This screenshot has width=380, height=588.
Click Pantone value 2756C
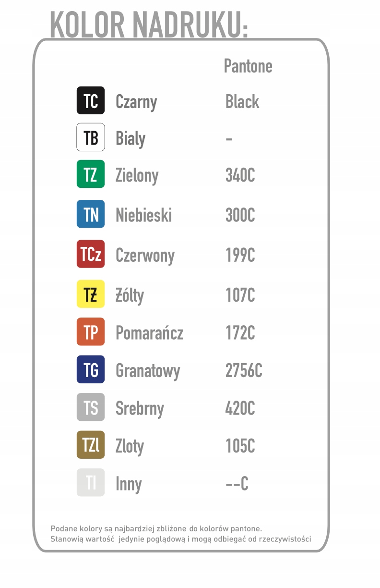pos(244,370)
